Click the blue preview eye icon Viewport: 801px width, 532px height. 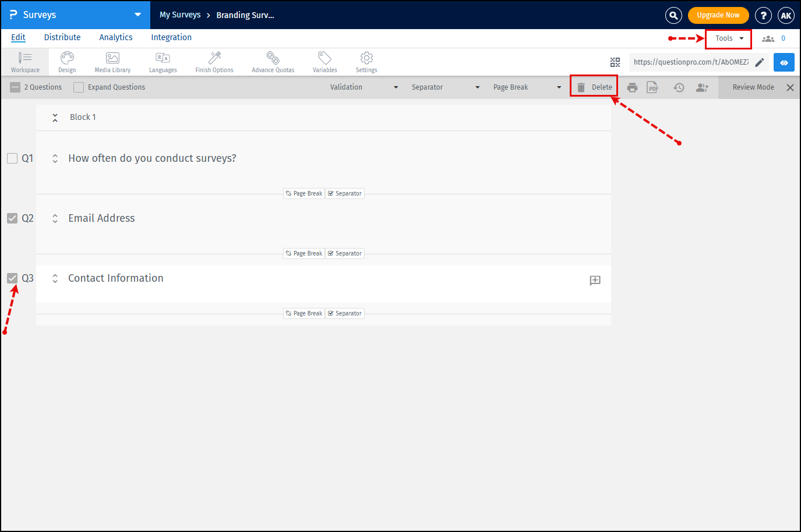pos(784,62)
